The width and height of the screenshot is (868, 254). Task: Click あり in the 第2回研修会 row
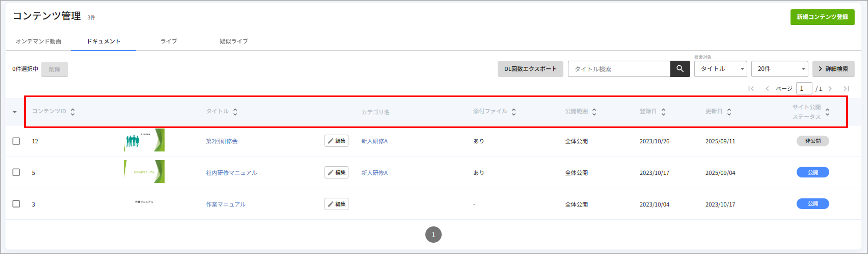click(x=478, y=141)
